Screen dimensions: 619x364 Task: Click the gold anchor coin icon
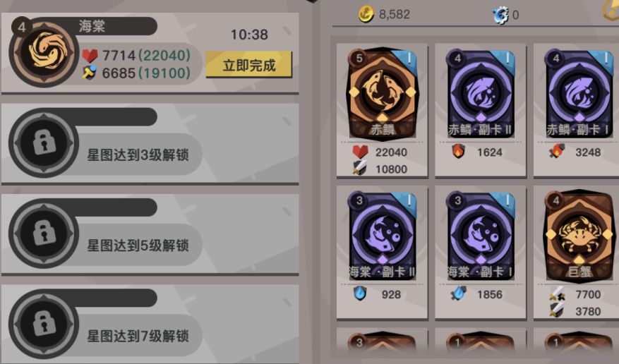[366, 14]
